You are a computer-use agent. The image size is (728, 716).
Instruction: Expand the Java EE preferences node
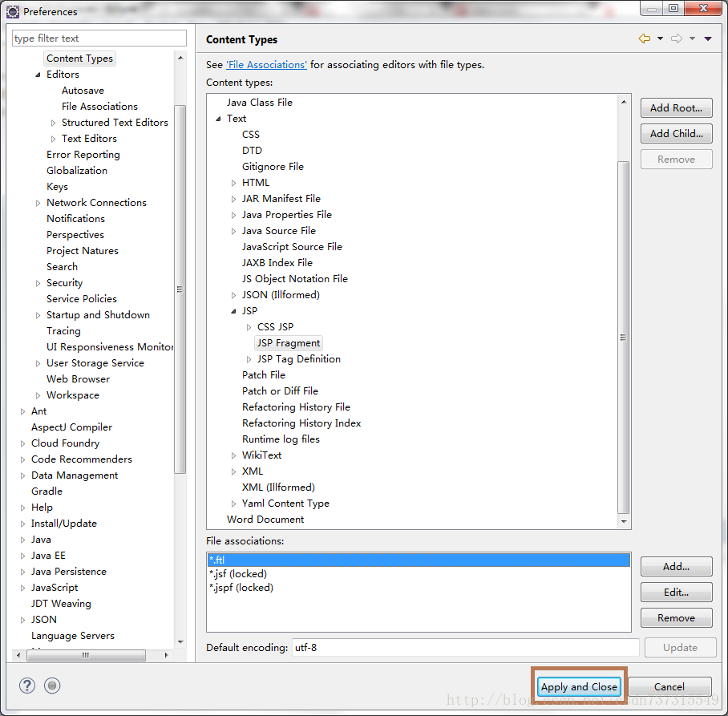[x=22, y=556]
